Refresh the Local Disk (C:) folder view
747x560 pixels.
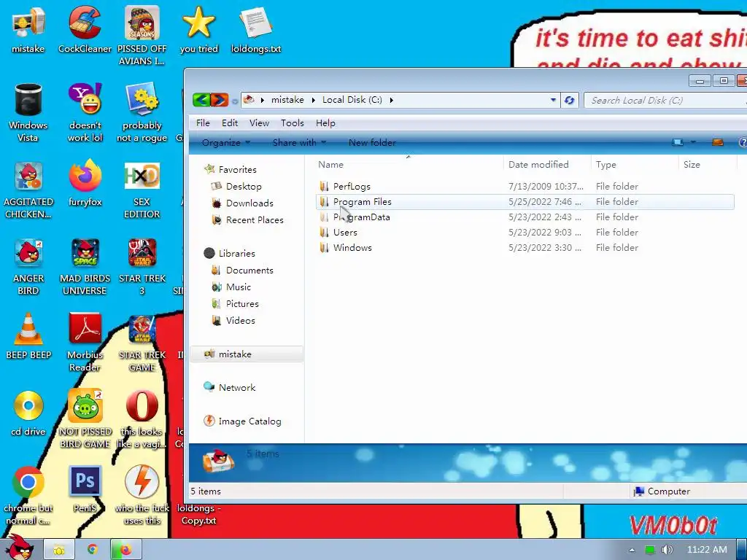(569, 100)
